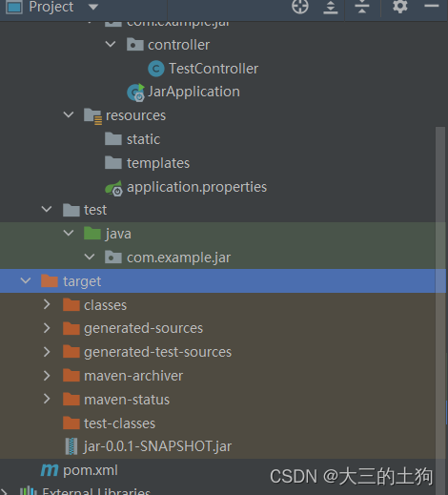Collapse the controller package node
Viewport: 448px width, 495px height.
(111, 44)
